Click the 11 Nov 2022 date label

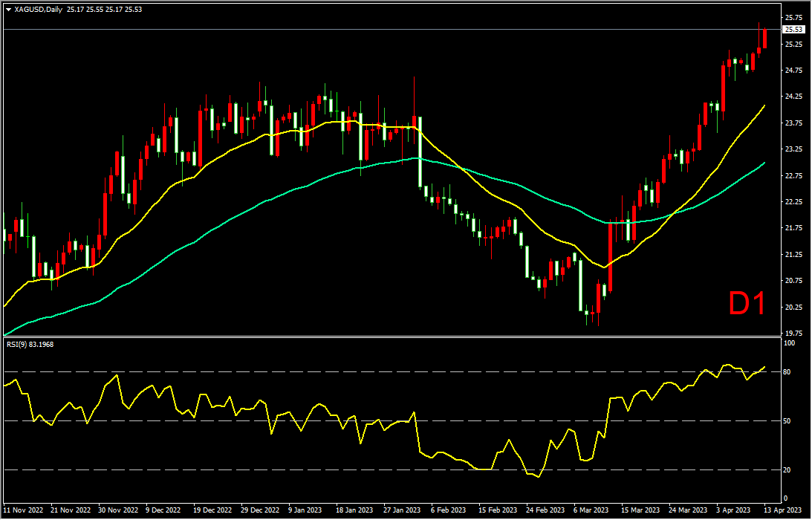[x=22, y=510]
